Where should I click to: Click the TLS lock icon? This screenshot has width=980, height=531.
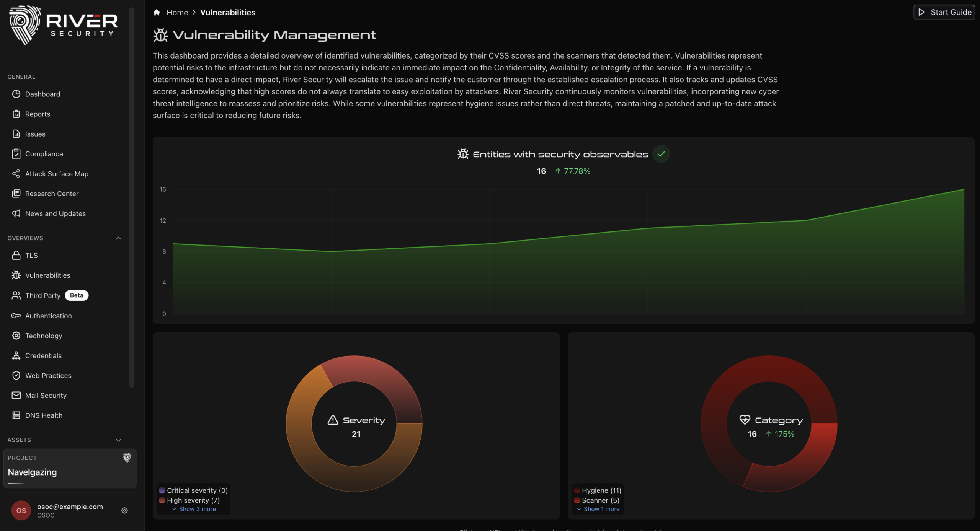pyautogui.click(x=16, y=255)
